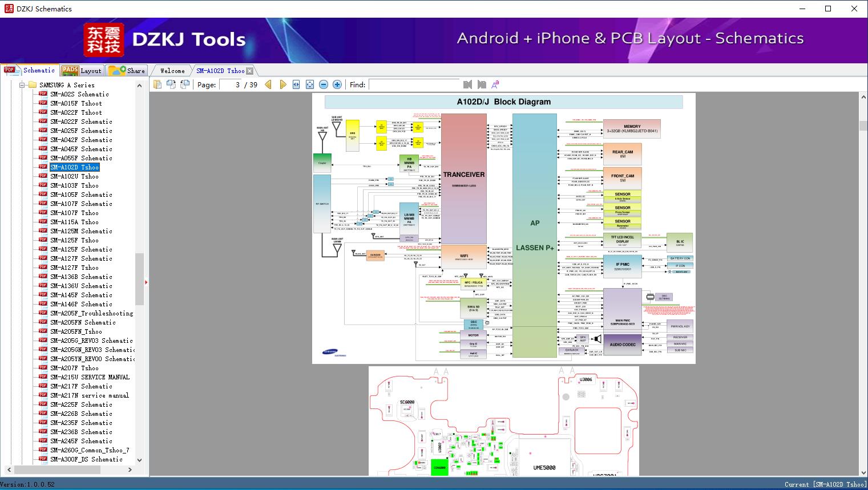The height and width of the screenshot is (490, 868).
Task: Click the document viewer scrollbar thumb
Action: click(x=863, y=125)
